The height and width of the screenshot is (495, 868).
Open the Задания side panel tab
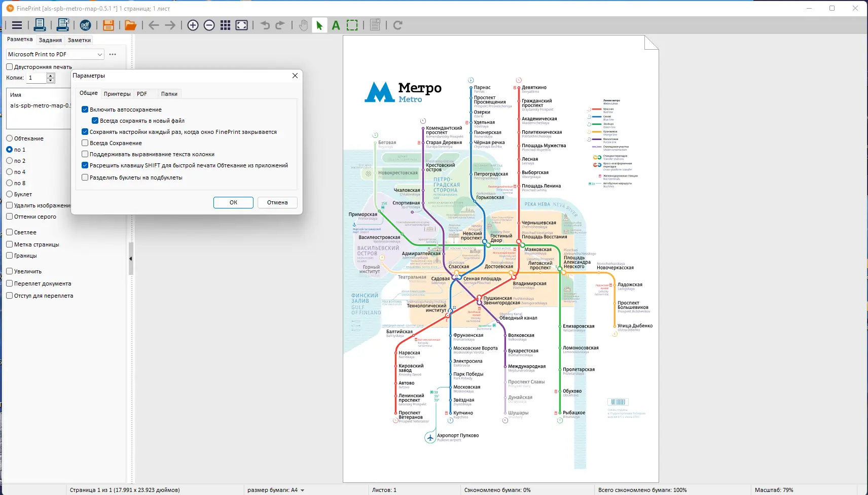point(50,40)
